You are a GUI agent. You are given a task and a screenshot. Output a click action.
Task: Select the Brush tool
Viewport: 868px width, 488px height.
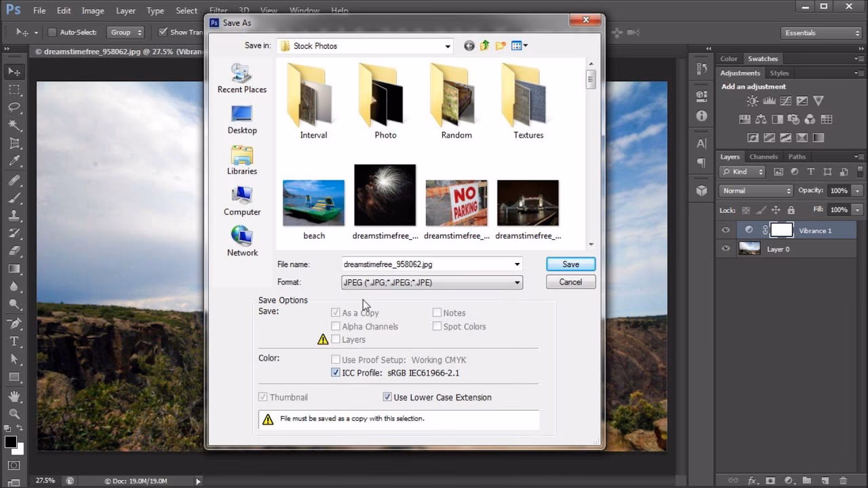(14, 199)
